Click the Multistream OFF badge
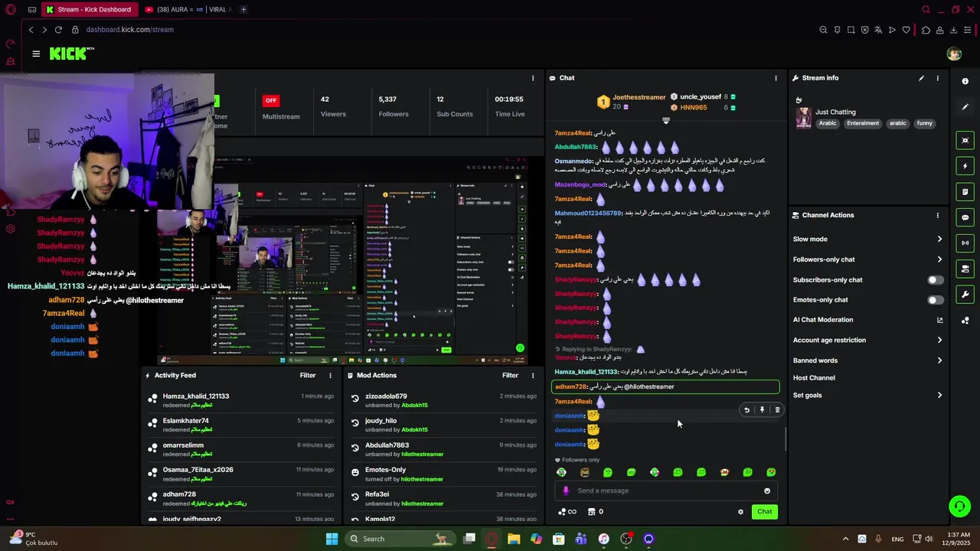This screenshot has width=980, height=551. click(x=270, y=100)
